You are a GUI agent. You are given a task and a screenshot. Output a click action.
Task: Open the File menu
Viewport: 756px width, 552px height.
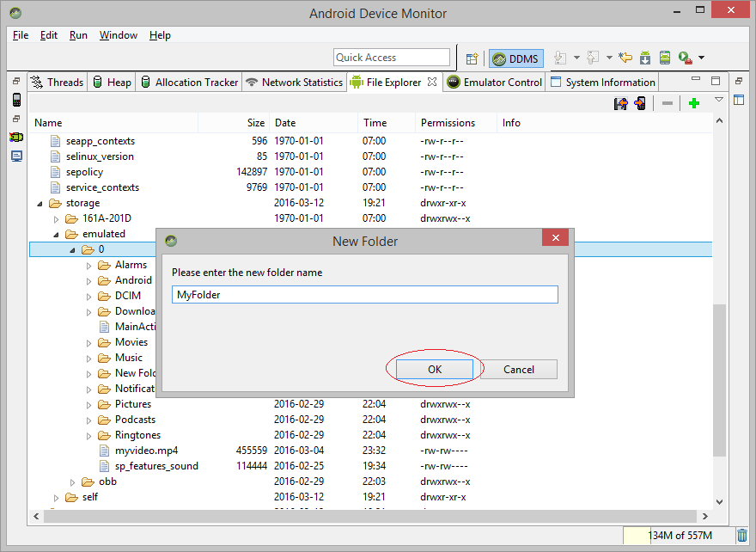tap(21, 35)
